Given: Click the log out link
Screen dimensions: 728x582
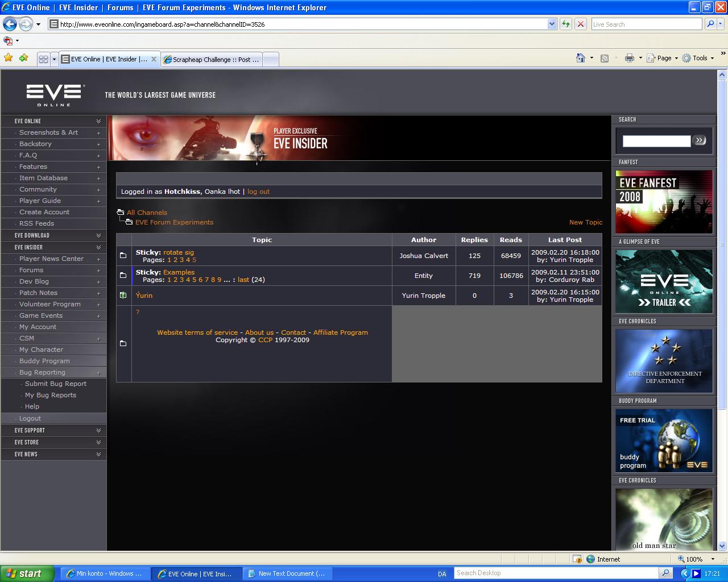Looking at the screenshot, I should [258, 192].
